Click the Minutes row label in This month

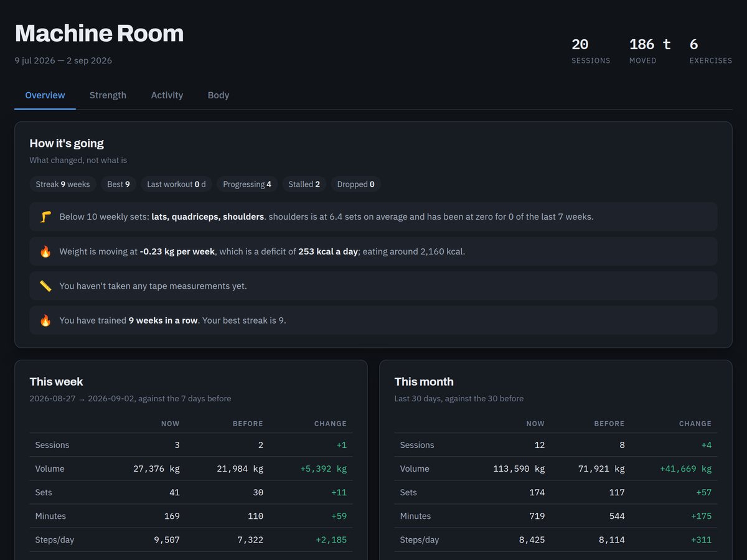click(415, 516)
